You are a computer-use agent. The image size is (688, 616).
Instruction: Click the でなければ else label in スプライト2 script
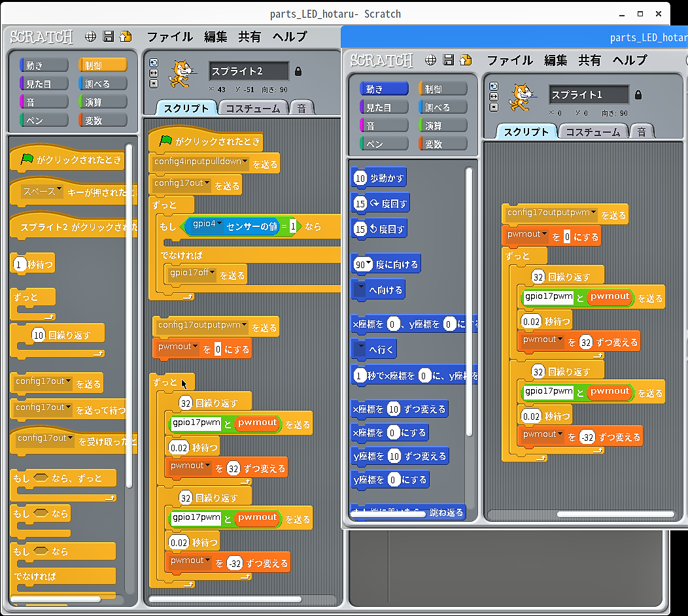181,255
